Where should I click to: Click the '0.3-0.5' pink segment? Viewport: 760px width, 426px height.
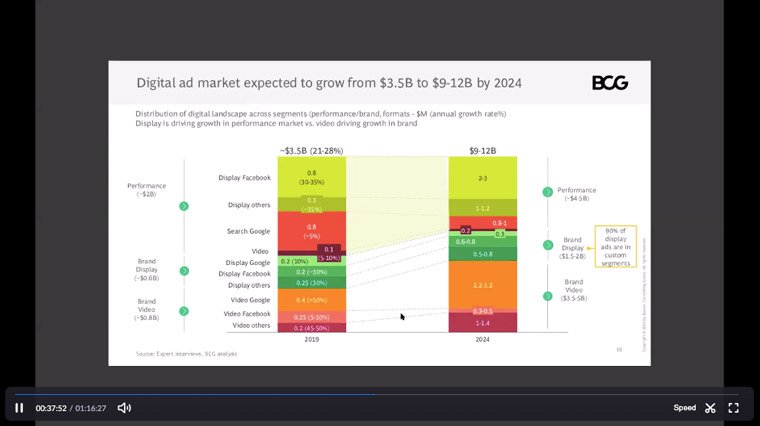click(x=483, y=311)
